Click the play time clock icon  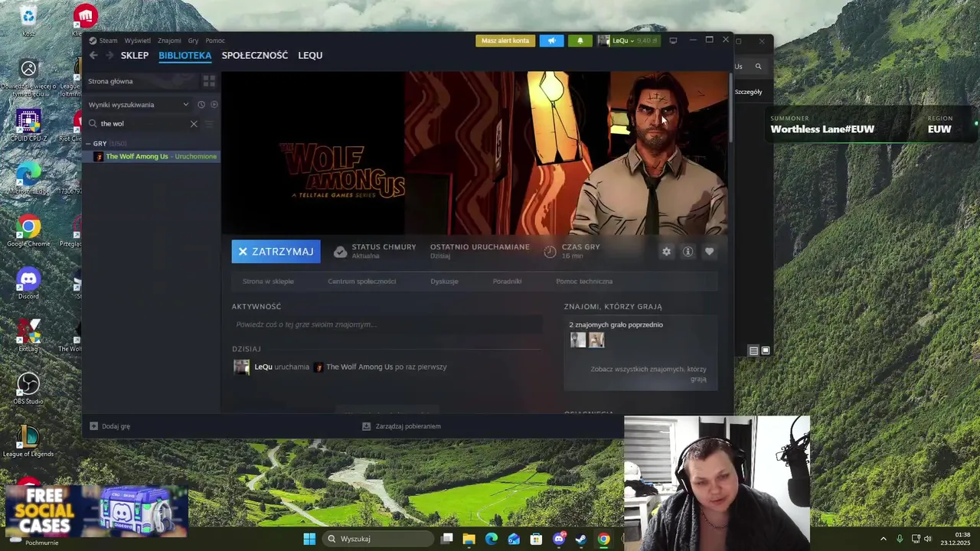[550, 252]
